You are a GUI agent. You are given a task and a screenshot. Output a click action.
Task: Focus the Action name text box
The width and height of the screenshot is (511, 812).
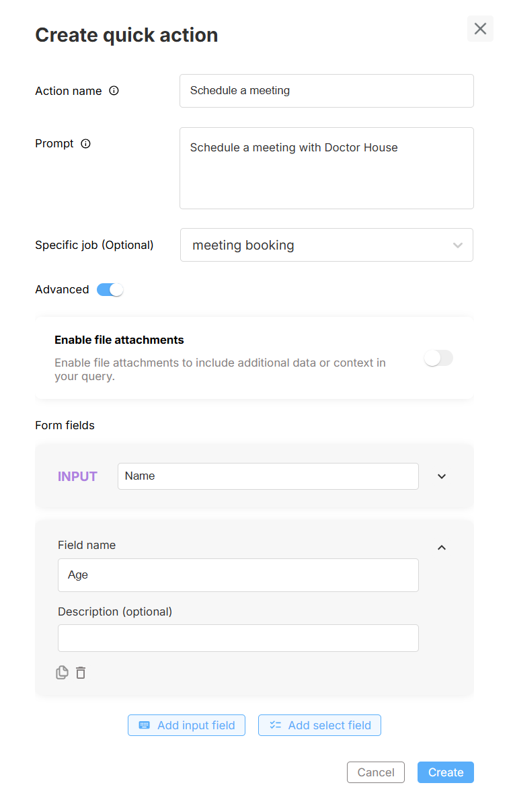click(327, 91)
